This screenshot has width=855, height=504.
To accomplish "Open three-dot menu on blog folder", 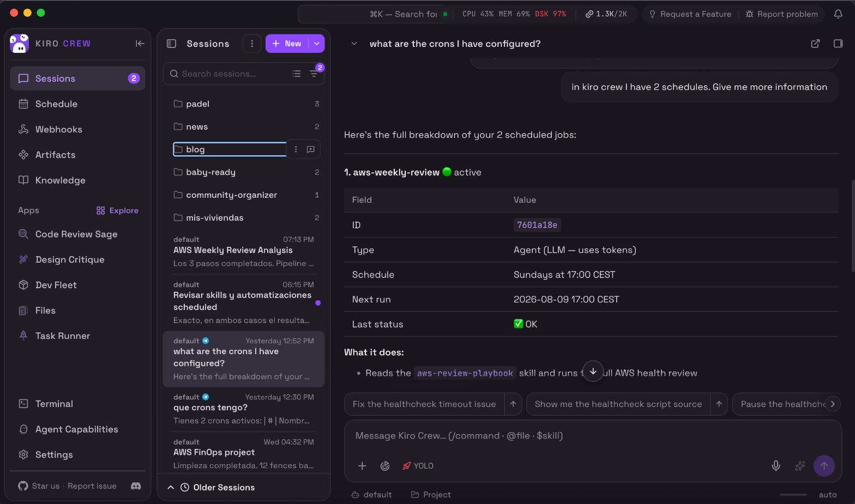I will point(296,149).
